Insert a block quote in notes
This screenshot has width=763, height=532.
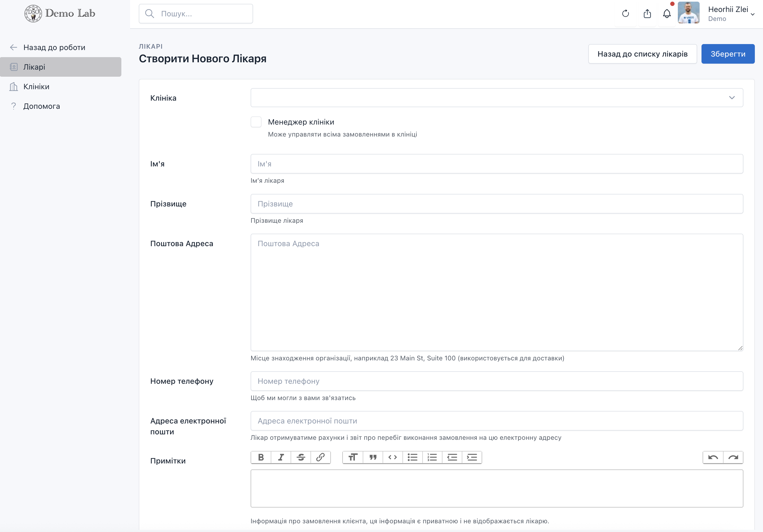coord(373,457)
